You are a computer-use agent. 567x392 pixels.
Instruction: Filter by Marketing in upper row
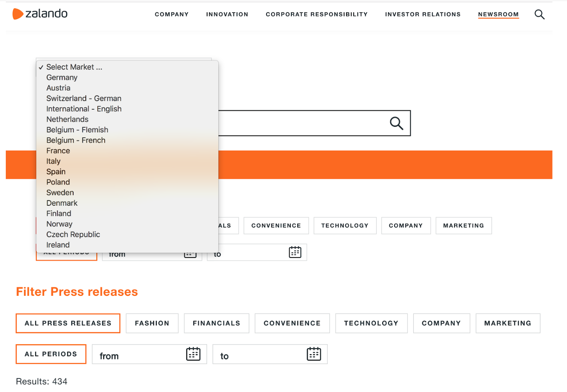pos(464,226)
